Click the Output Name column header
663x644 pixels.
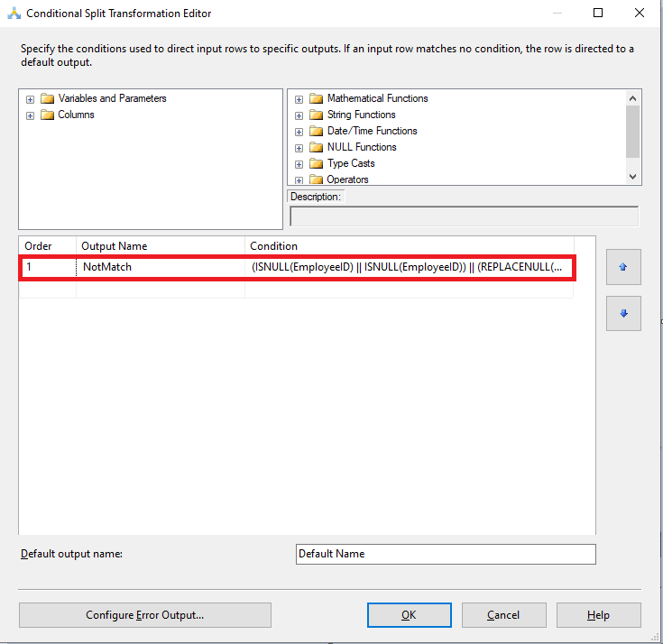(161, 246)
